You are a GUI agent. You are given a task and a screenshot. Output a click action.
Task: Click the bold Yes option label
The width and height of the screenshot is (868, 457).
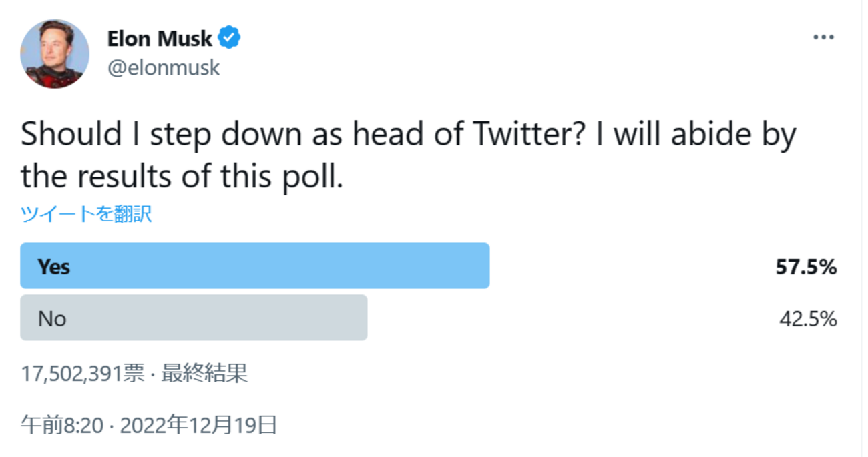tap(54, 267)
